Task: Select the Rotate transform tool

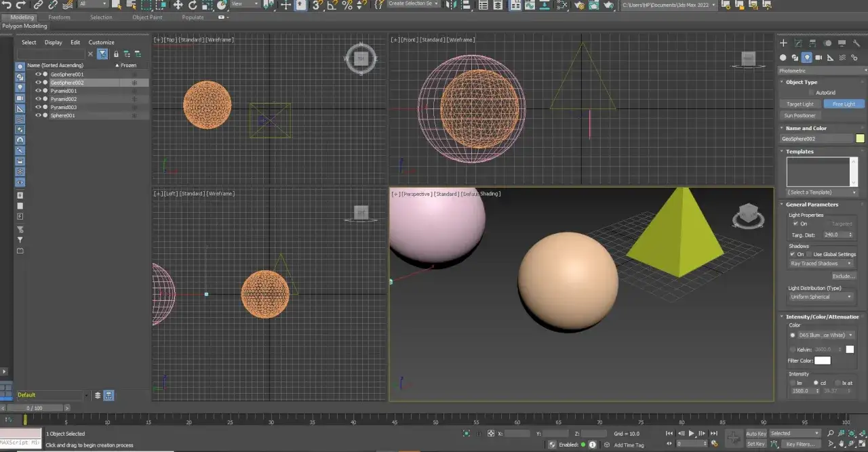Action: coord(193,5)
